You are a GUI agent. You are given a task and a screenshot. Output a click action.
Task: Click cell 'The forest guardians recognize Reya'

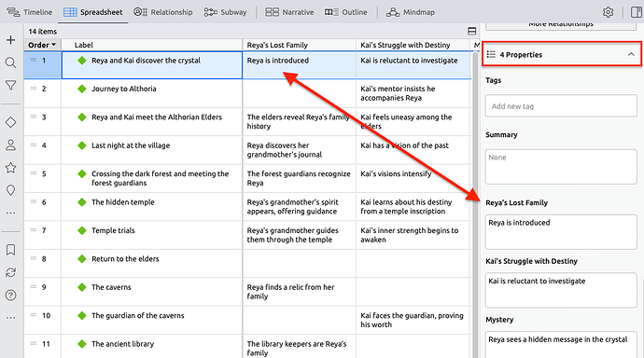click(300, 178)
